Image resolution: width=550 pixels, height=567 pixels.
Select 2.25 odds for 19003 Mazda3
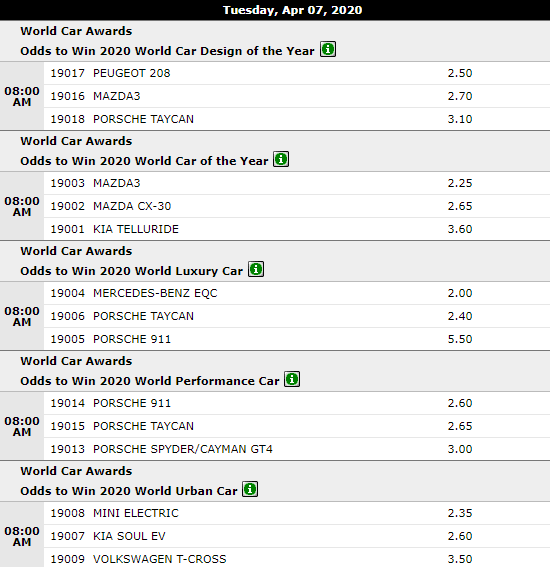(x=460, y=183)
